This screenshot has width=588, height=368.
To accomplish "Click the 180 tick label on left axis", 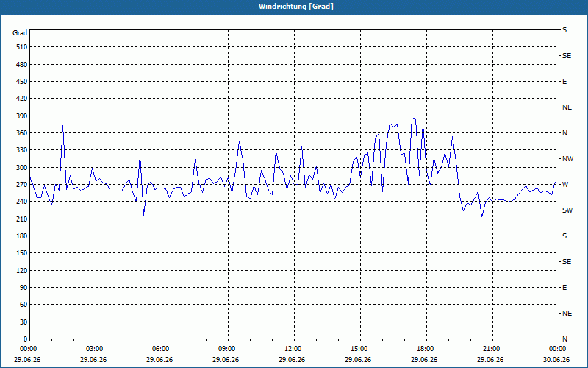I will tap(21, 236).
